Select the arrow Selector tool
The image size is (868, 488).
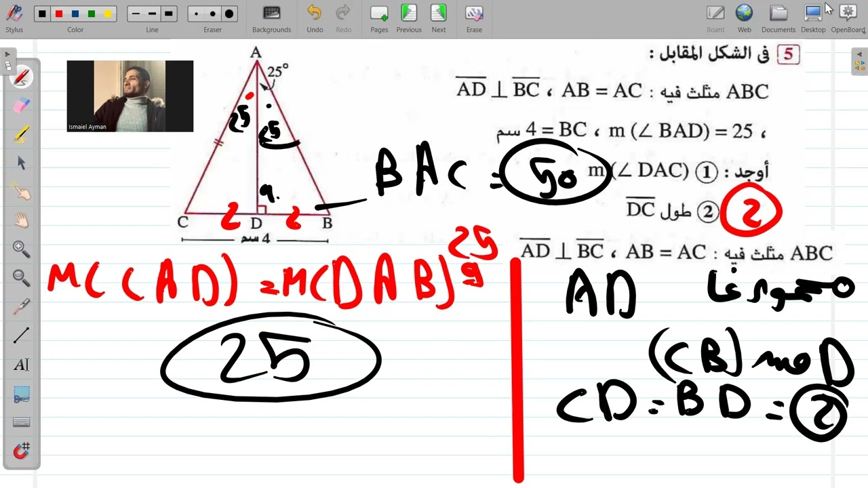coord(22,163)
